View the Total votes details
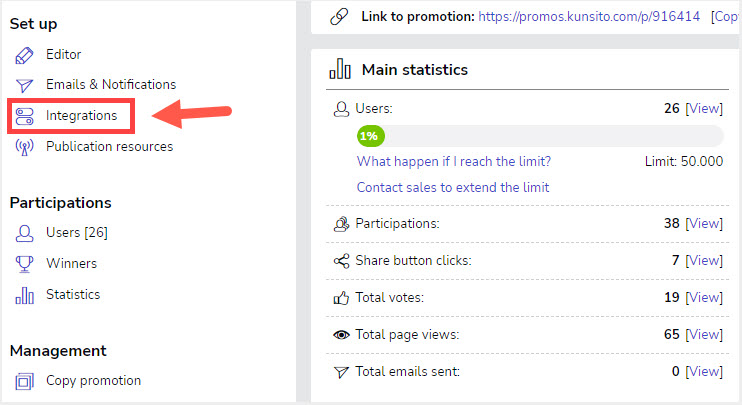 (704, 298)
